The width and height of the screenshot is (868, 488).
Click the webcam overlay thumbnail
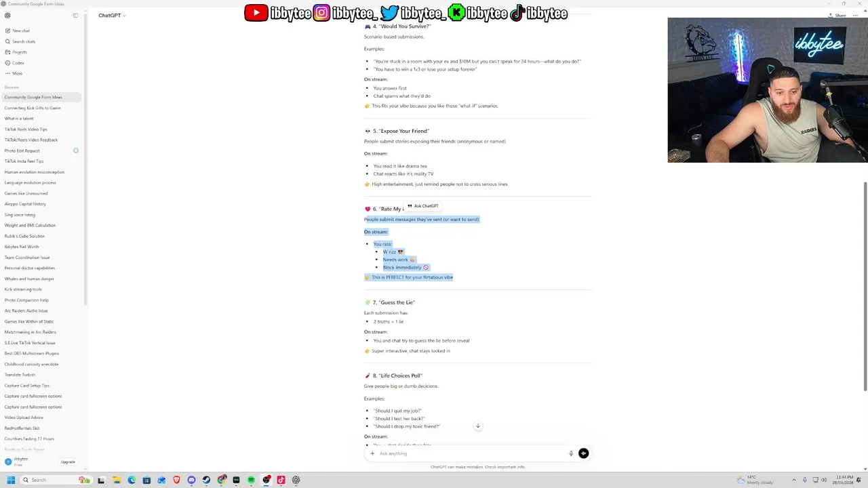pos(768,90)
